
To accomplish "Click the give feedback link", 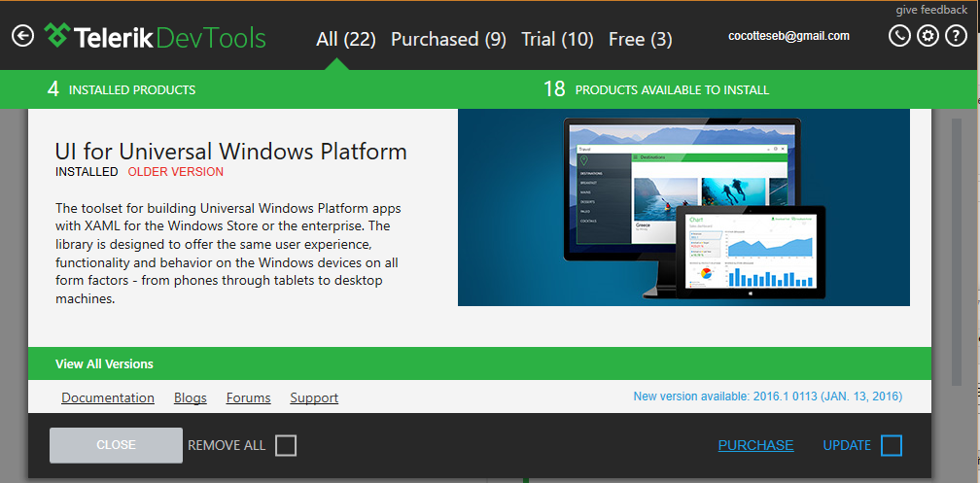I will [931, 10].
